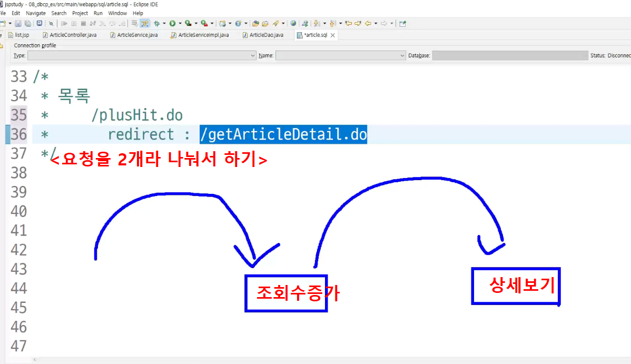Click the Search flashlight icon
This screenshot has height=364, width=631.
275,23
